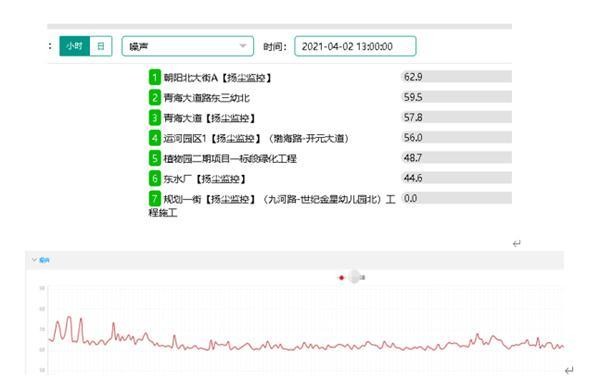600x383 pixels.
Task: Click rank badge 7 next to 规划一街
Action: click(x=155, y=199)
